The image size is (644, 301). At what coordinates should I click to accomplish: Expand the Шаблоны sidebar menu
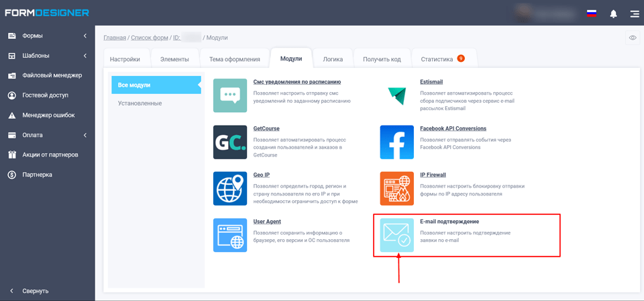pyautogui.click(x=47, y=56)
